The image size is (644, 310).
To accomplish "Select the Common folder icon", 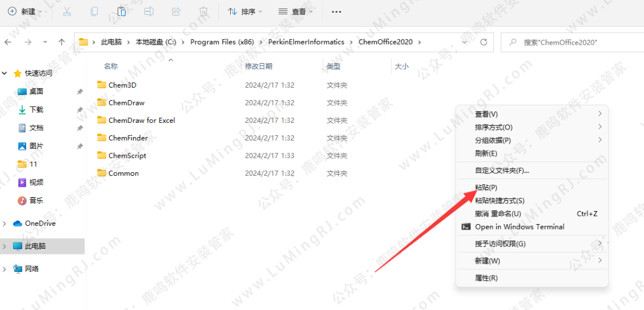I will [101, 173].
